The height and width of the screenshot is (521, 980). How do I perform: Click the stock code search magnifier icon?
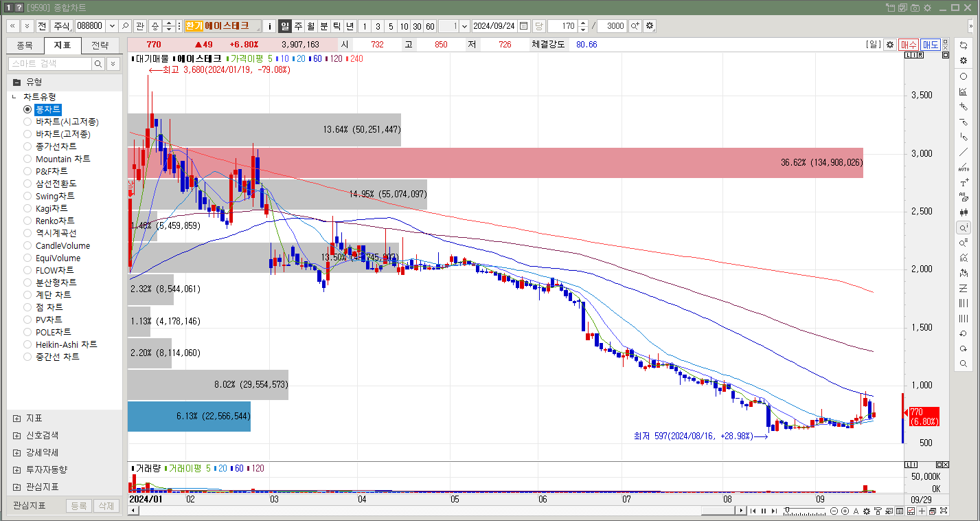[x=125, y=26]
